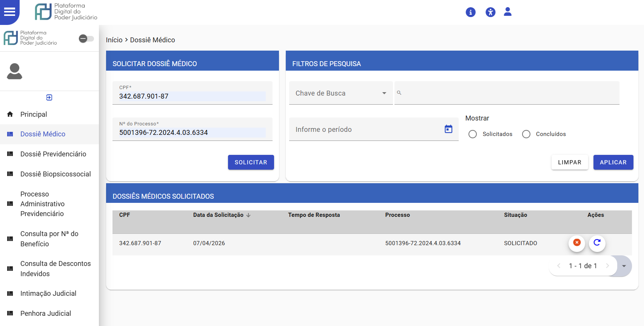Viewport: 644px width, 326px height.
Task: Click the magnifier search icon
Action: (399, 93)
